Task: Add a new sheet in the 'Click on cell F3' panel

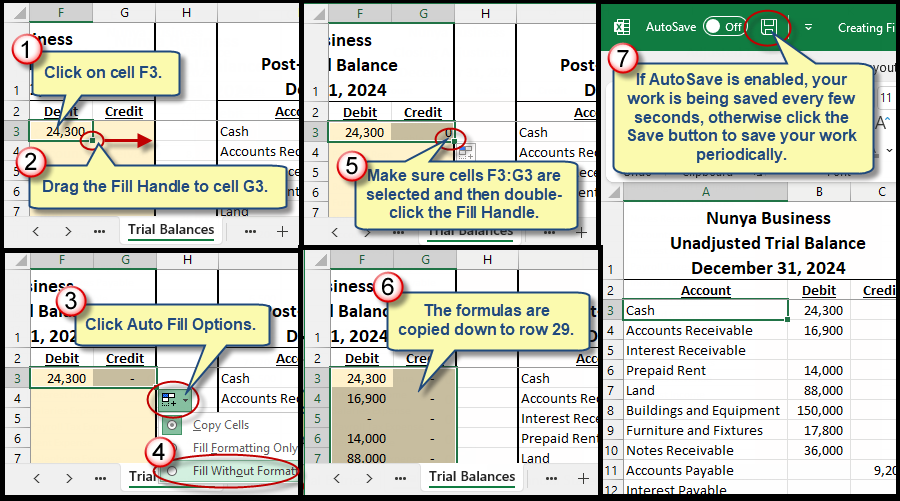Action: point(282,231)
